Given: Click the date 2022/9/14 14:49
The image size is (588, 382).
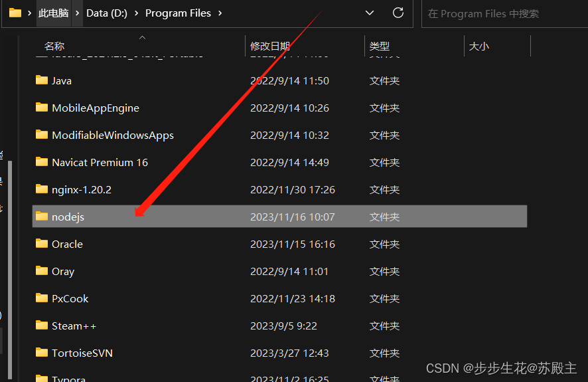Looking at the screenshot, I should (289, 163).
